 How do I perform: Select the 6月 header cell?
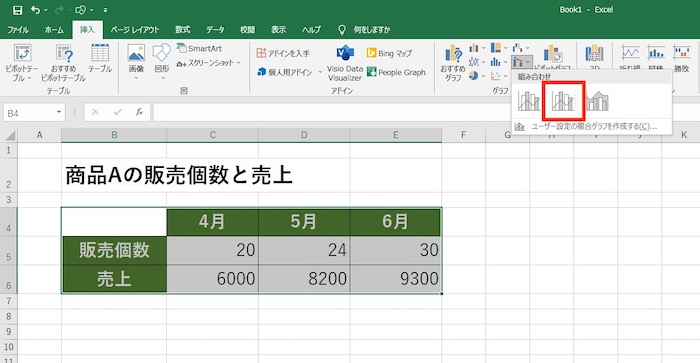click(x=396, y=221)
